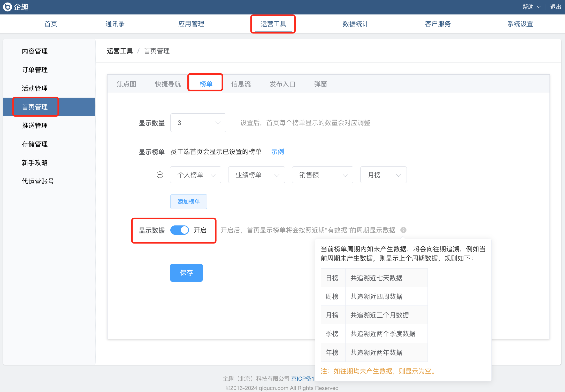Expand the 个人榜单 dropdown

coord(196,175)
